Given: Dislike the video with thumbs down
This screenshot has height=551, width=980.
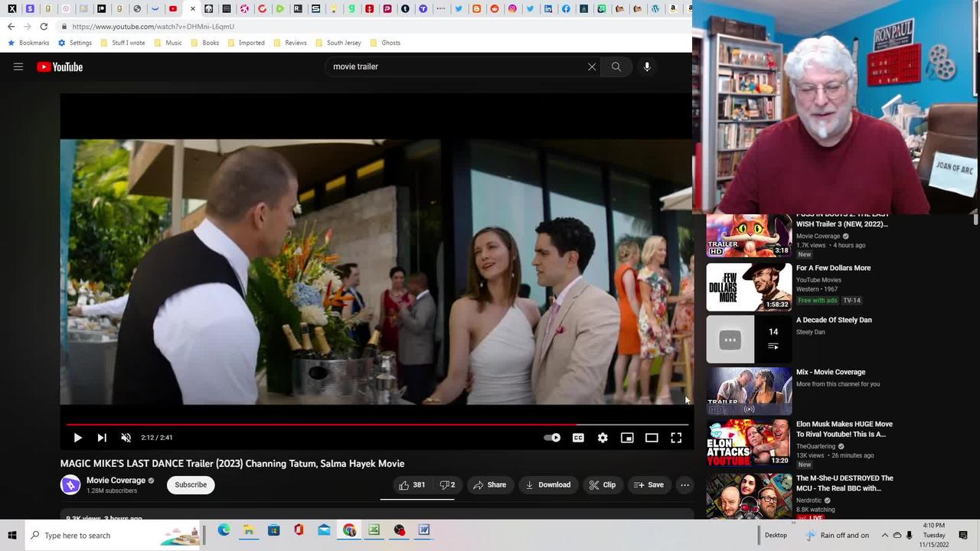Looking at the screenshot, I should click(447, 484).
